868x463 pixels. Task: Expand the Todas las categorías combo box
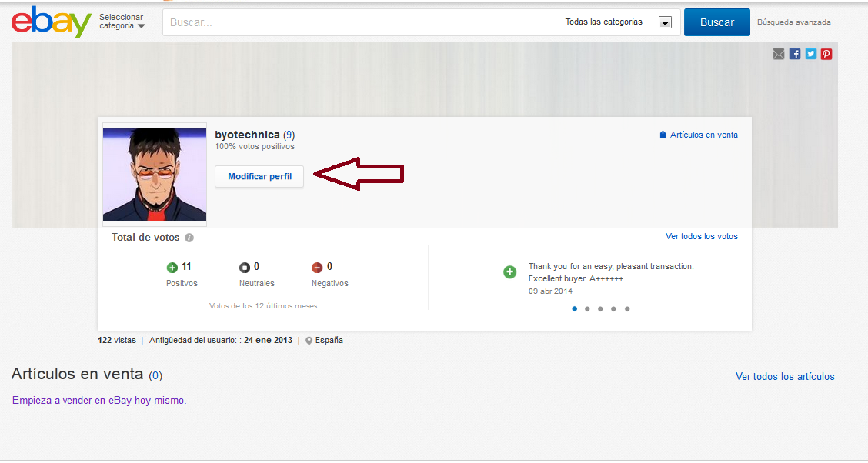tap(618, 22)
